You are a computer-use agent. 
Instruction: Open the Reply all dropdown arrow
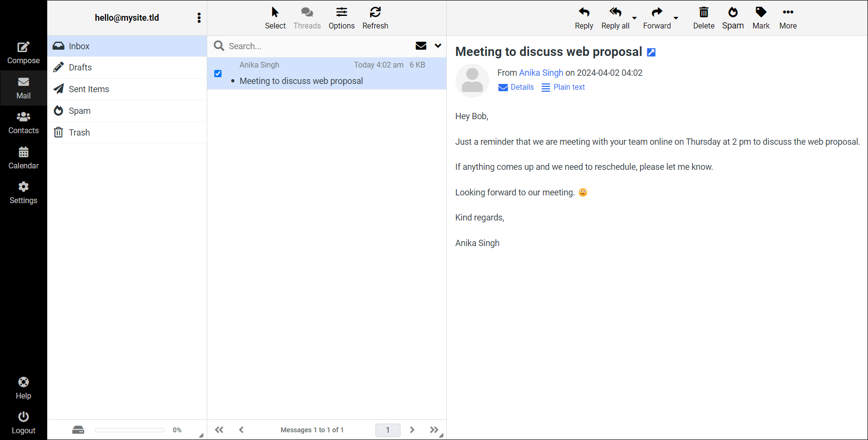(635, 17)
